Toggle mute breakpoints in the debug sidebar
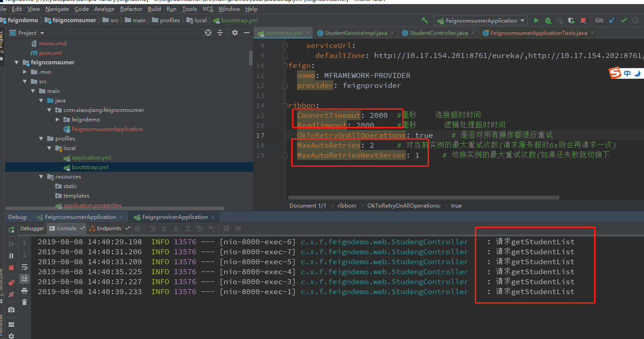 [x=11, y=294]
